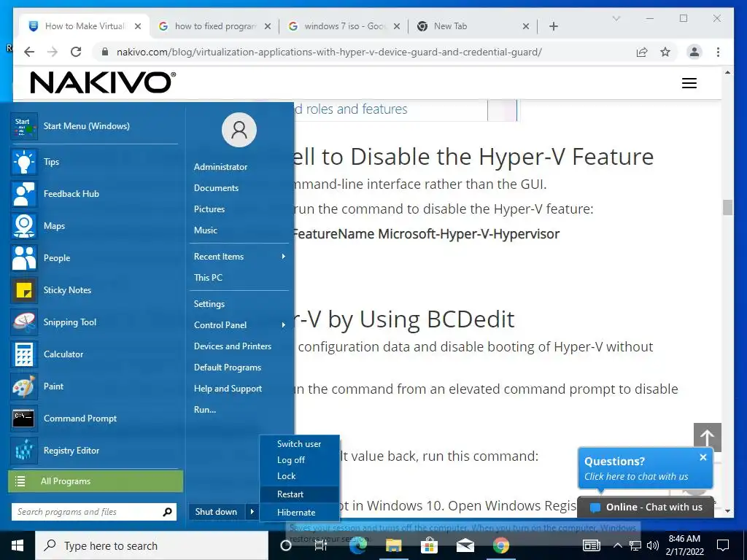Open Registry Editor icon
Image resolution: width=747 pixels, height=560 pixels.
point(24,451)
